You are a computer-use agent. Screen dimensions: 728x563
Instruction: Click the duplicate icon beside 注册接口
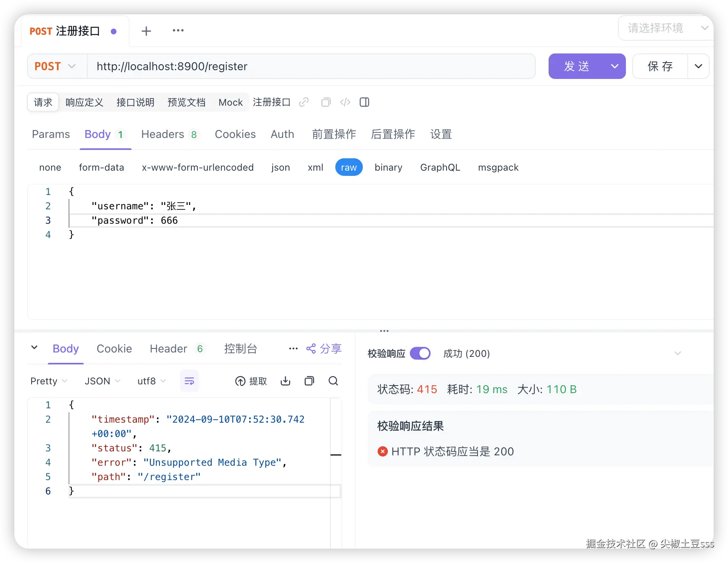(326, 102)
